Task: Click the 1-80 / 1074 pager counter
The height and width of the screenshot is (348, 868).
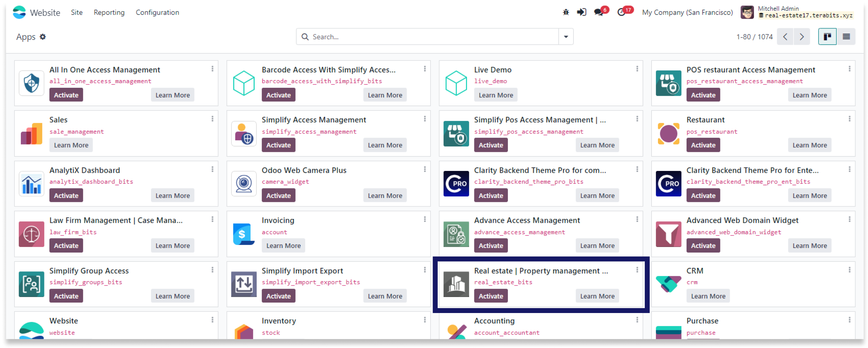Action: [754, 37]
